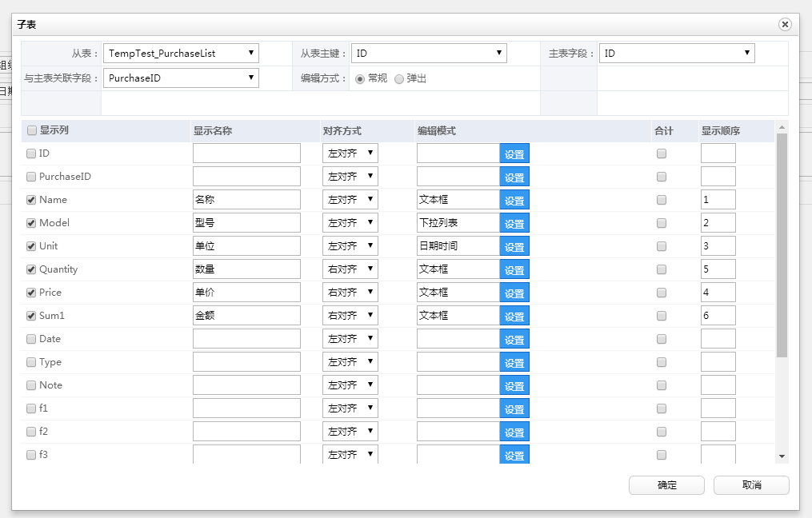Check the ID row display checkbox
Viewport: 812px width, 518px height.
(33, 153)
